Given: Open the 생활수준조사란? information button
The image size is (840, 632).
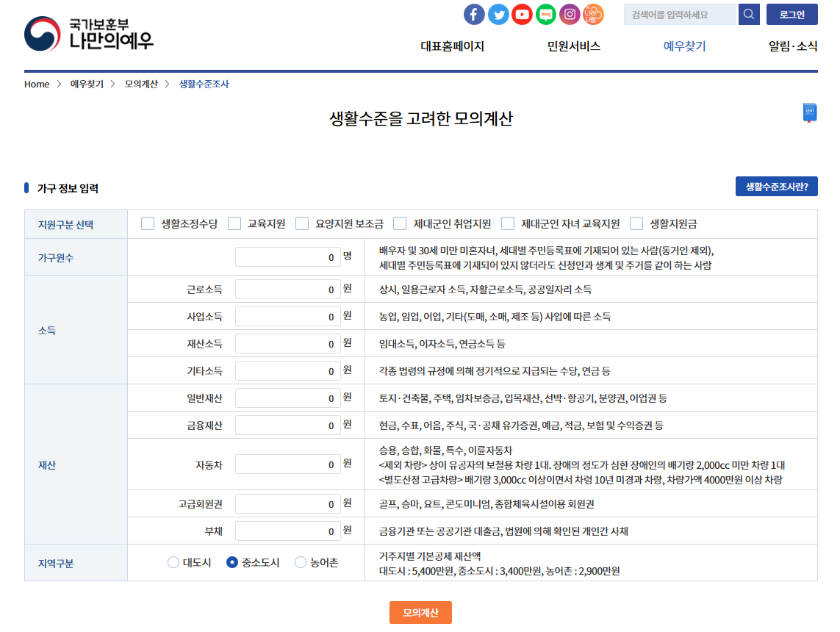Looking at the screenshot, I should pyautogui.click(x=777, y=186).
